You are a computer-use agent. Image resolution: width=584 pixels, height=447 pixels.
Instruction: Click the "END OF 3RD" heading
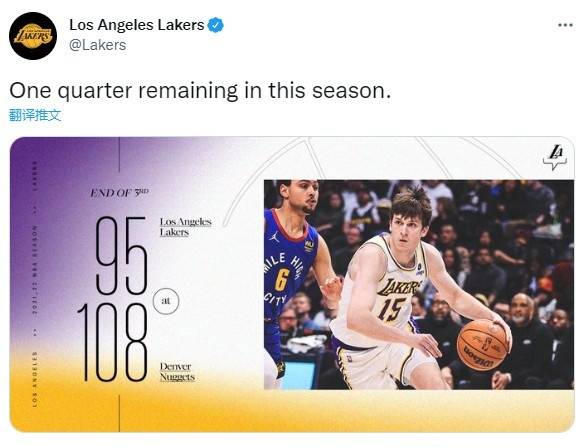click(x=120, y=193)
